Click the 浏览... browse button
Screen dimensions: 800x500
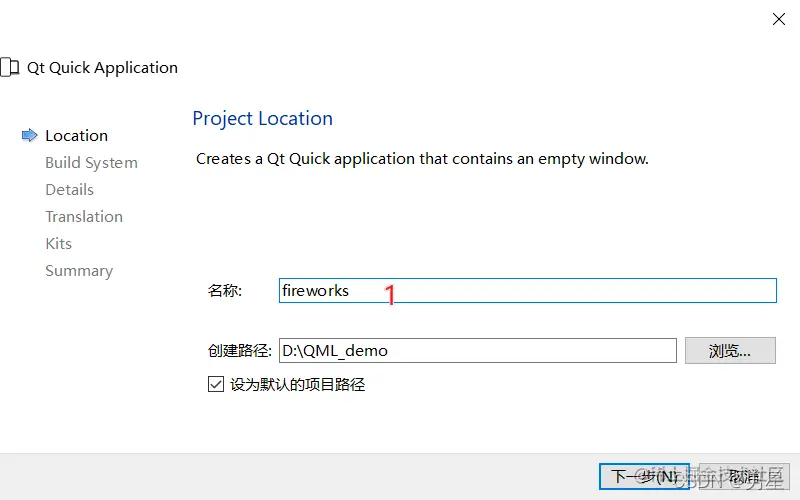point(730,351)
